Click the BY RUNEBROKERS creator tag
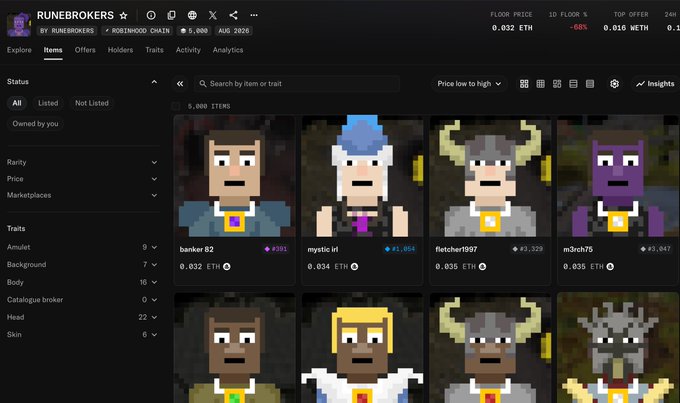The image size is (680, 403). tap(67, 31)
